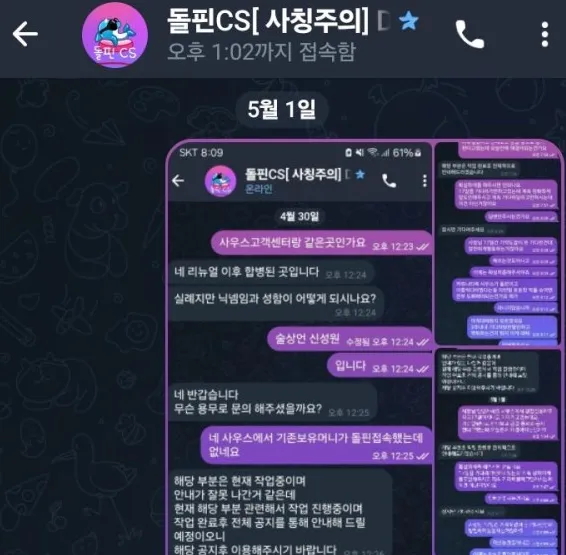The height and width of the screenshot is (555, 566).
Task: Tap the 온라인 status text in the screenshot
Action: pyautogui.click(x=258, y=189)
